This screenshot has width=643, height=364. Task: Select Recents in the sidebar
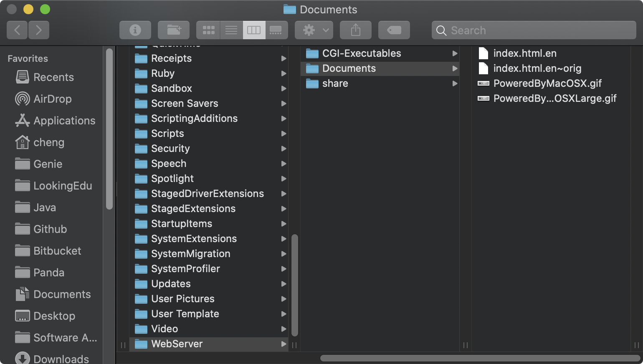tap(53, 77)
